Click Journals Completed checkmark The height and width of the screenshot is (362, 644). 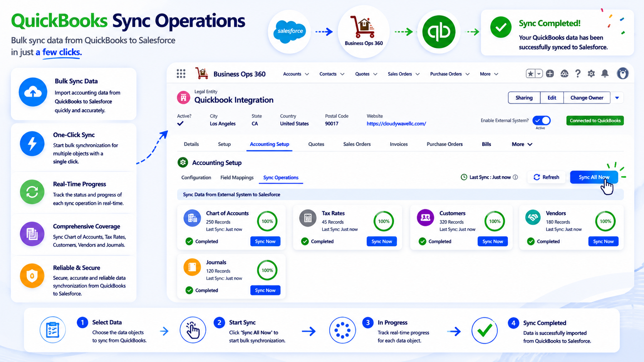189,290
